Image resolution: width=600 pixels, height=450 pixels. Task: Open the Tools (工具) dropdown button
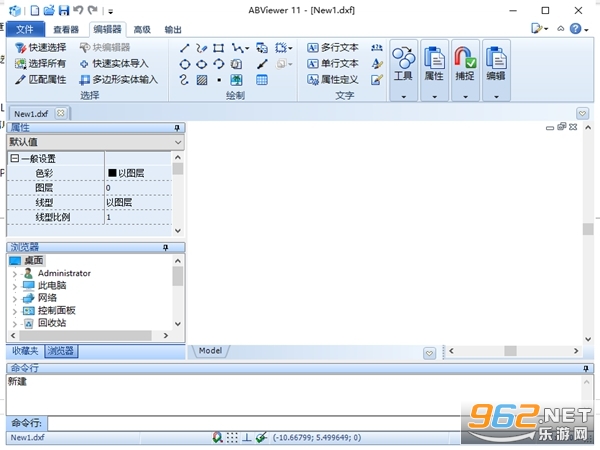tap(404, 70)
